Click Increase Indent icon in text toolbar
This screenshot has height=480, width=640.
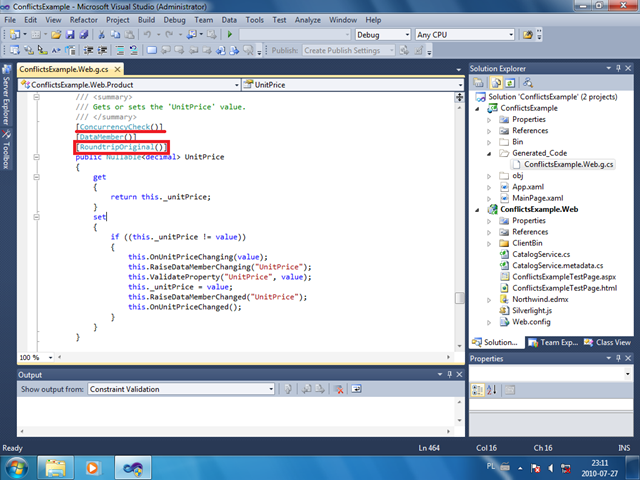[x=102, y=50]
